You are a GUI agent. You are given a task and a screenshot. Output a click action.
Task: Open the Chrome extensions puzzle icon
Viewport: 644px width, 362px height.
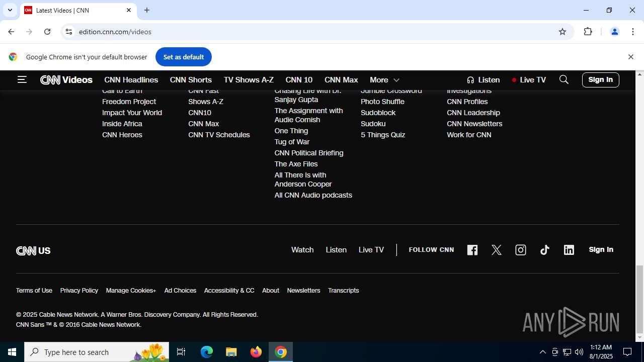[x=588, y=32]
